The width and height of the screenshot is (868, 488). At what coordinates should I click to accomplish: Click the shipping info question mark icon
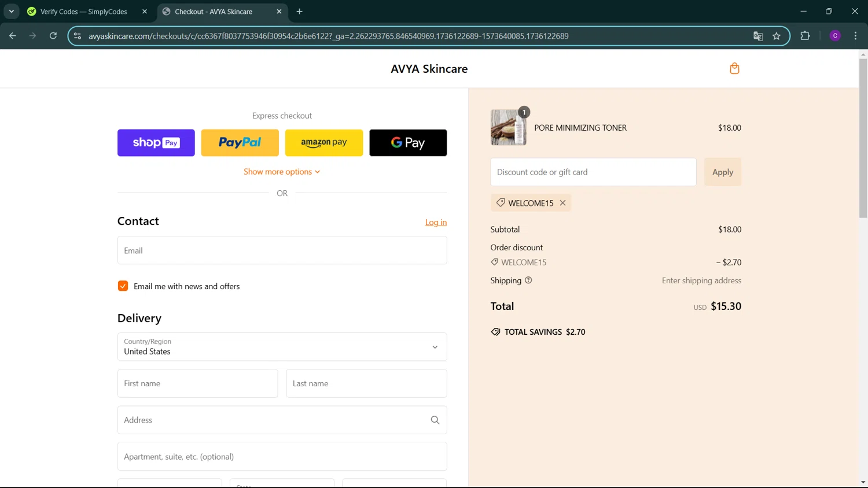[528, 280]
